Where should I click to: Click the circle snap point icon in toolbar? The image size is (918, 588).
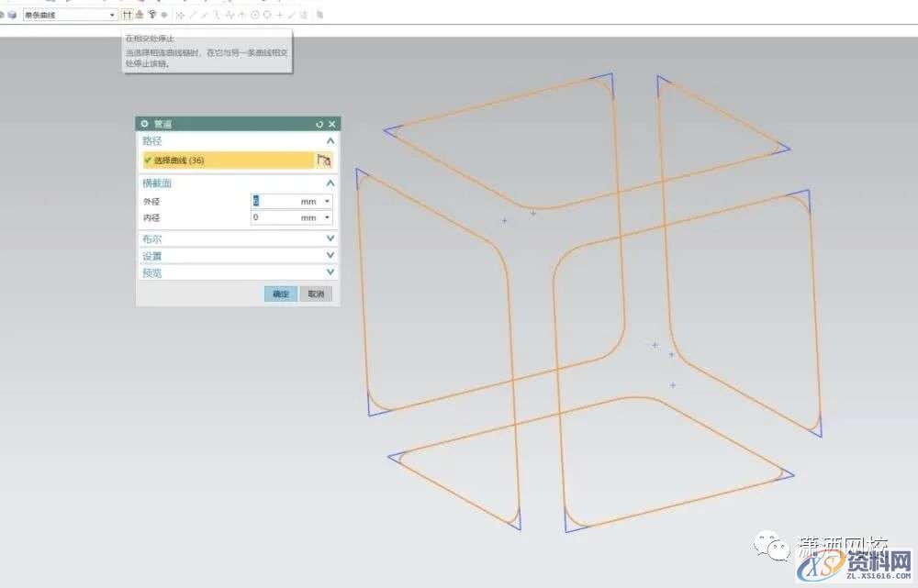tap(255, 15)
